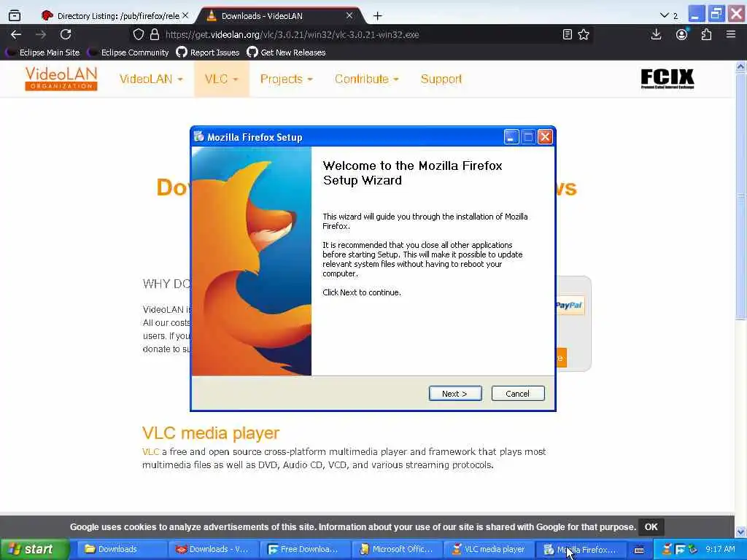Viewport: 747px width, 560px height.
Task: Open the account profile icon
Action: tap(682, 34)
